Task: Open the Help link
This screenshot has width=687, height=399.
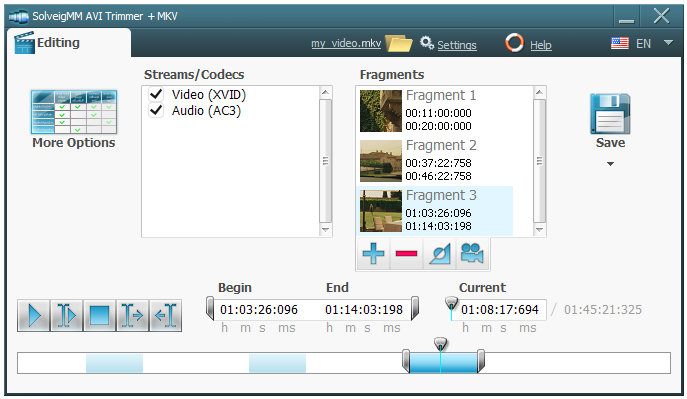Action: tap(541, 45)
